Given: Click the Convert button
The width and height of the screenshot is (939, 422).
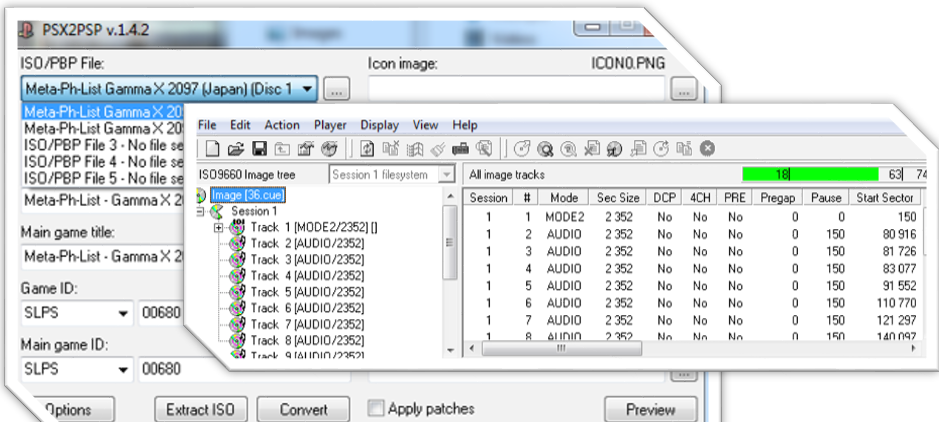Looking at the screenshot, I should click(x=304, y=410).
